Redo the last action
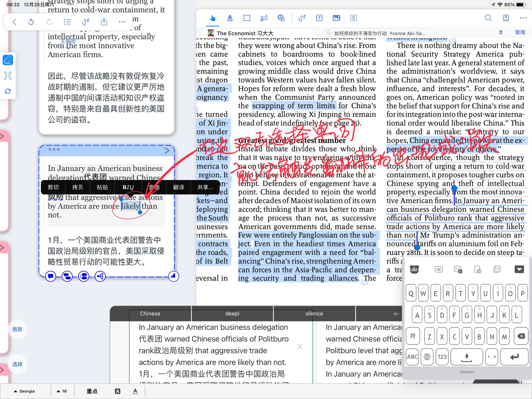This screenshot has width=532, height=399. point(49,22)
